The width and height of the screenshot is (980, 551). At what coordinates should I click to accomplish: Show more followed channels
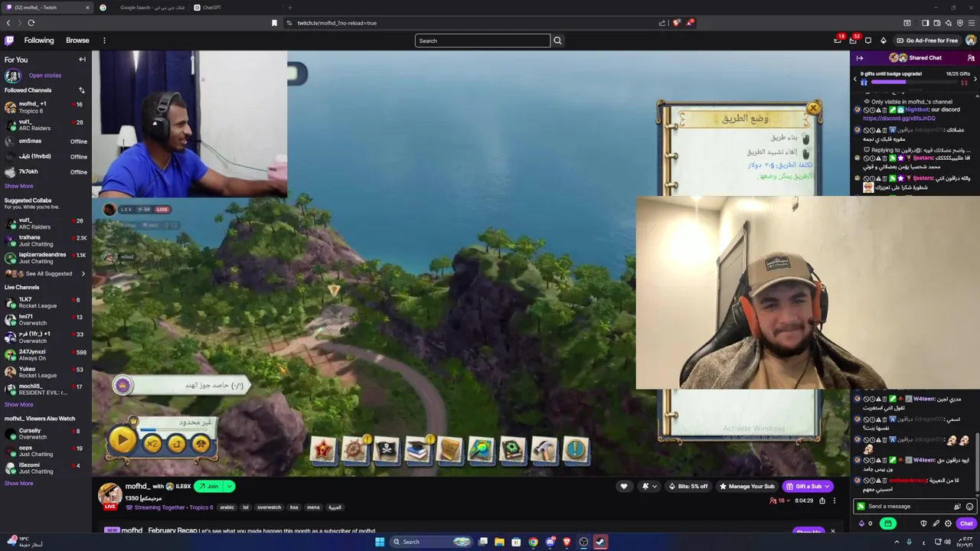tap(19, 186)
